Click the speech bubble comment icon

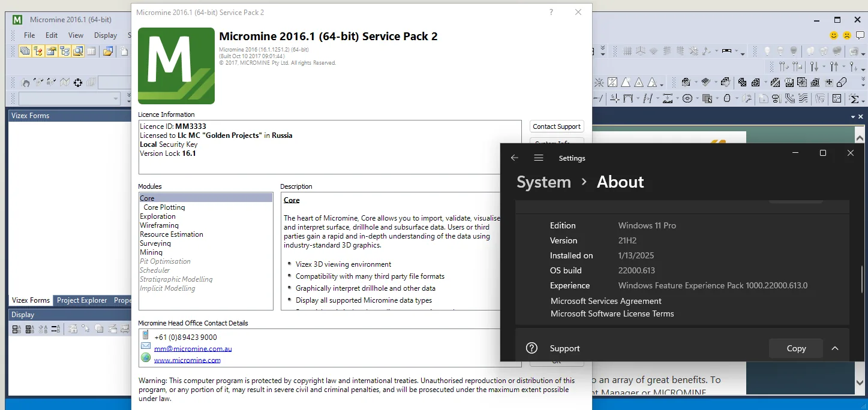pos(860,35)
